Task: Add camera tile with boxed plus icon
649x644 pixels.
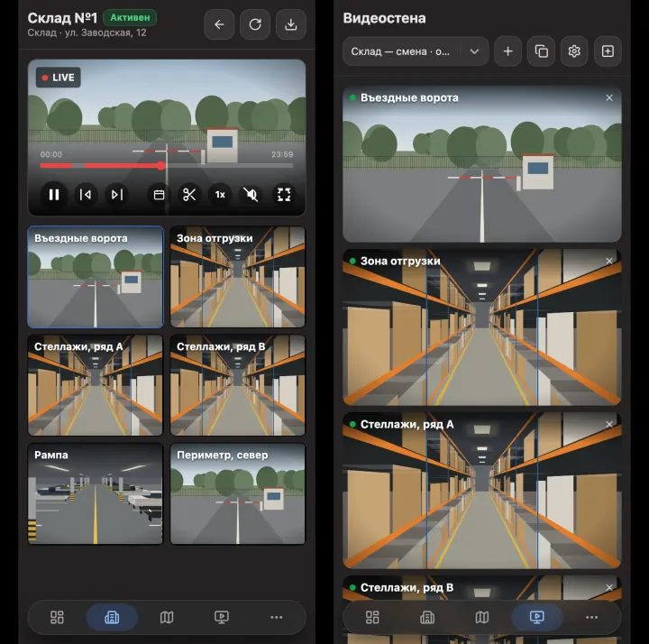Action: tap(608, 51)
